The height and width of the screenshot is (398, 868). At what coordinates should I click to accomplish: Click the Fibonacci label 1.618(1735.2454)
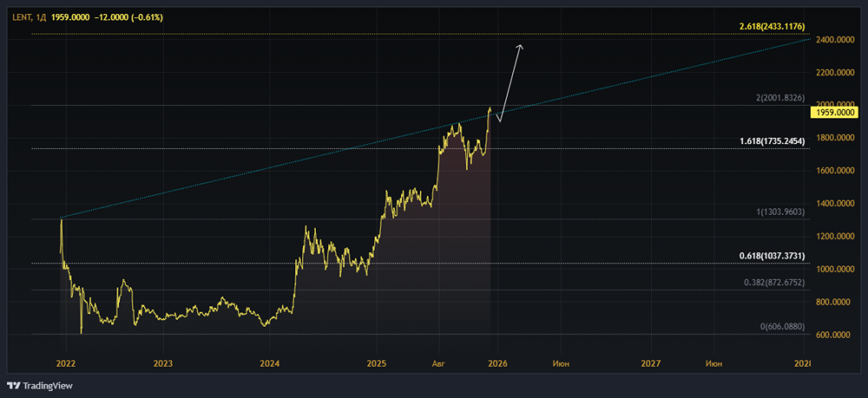coord(773,141)
